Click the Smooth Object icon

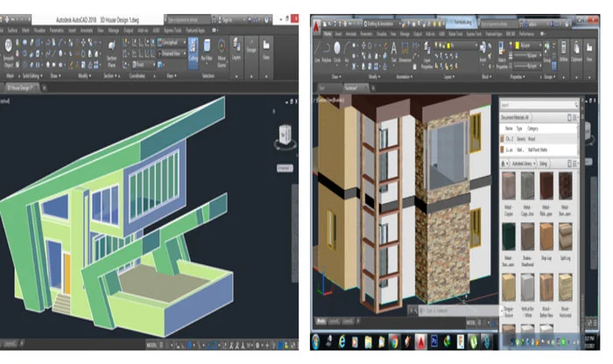coord(8,53)
